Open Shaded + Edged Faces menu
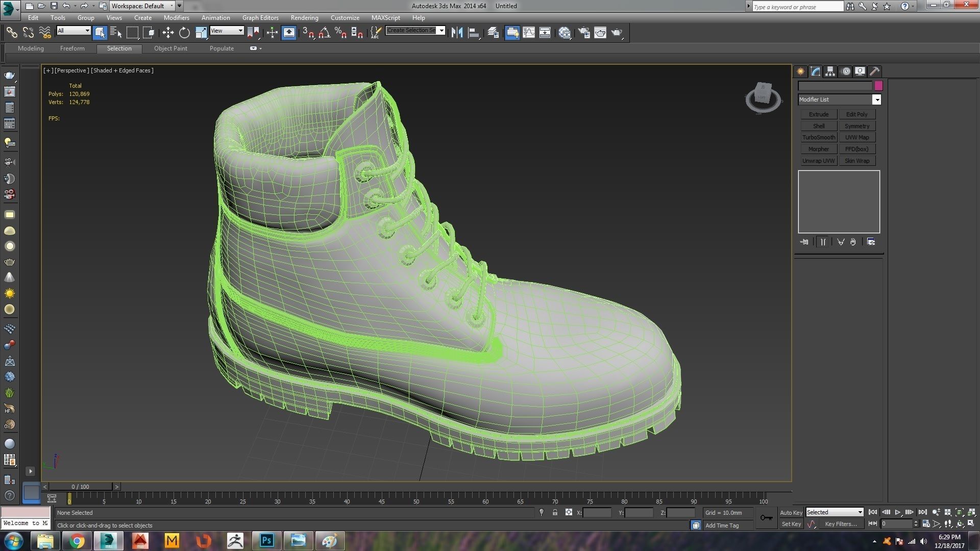 pos(122,70)
